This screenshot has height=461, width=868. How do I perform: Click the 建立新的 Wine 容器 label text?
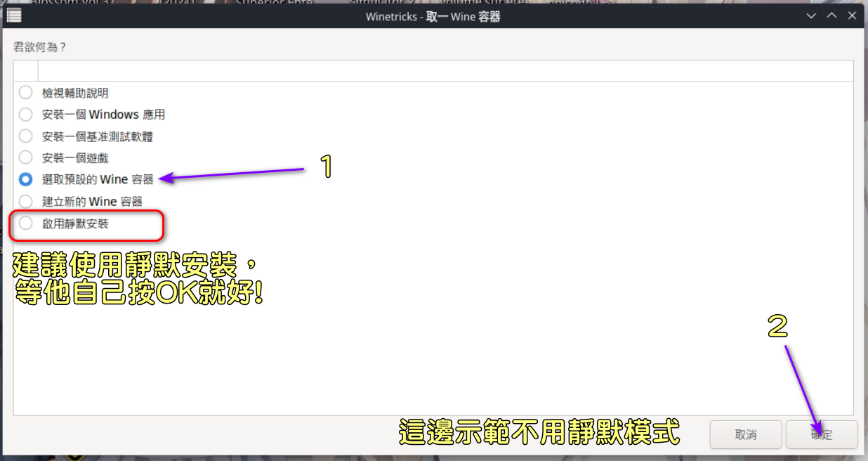92,201
